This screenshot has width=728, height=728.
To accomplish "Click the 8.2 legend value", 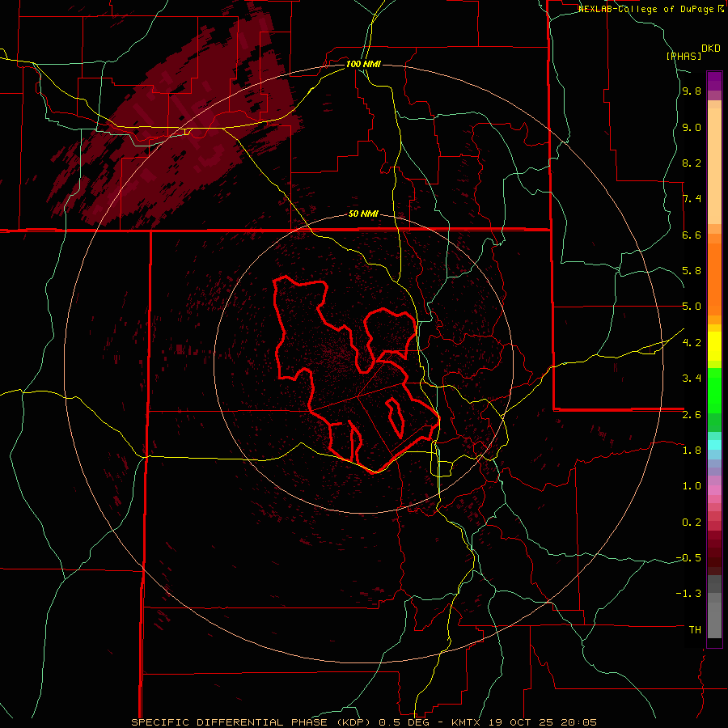I will pos(692,163).
